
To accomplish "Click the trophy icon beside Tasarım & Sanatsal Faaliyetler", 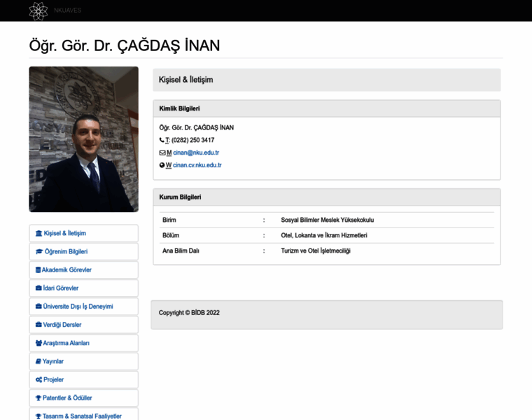I will 38,416.
